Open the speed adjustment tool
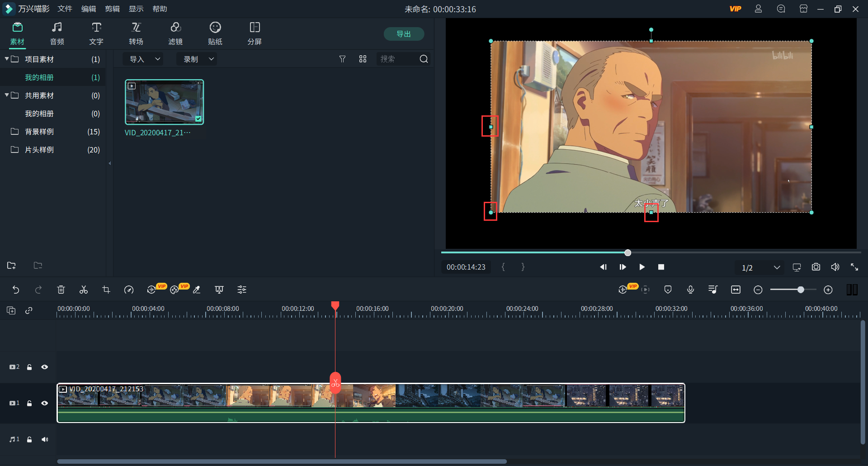868x466 pixels. 129,290
